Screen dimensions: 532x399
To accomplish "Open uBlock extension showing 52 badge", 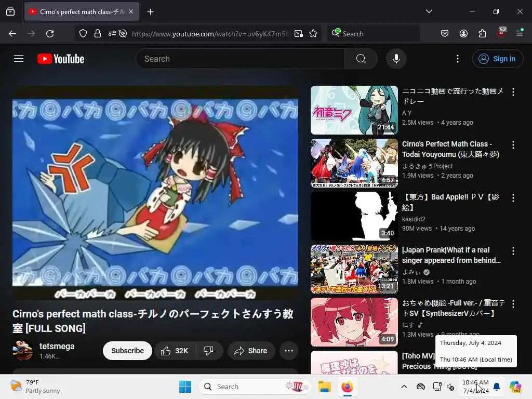I will pyautogui.click(x=501, y=33).
